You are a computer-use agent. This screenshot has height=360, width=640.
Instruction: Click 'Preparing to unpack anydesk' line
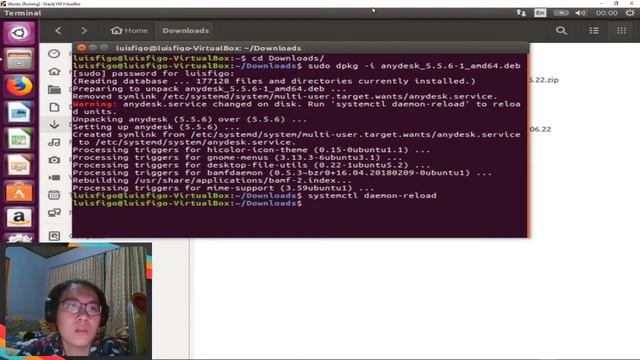tap(209, 89)
